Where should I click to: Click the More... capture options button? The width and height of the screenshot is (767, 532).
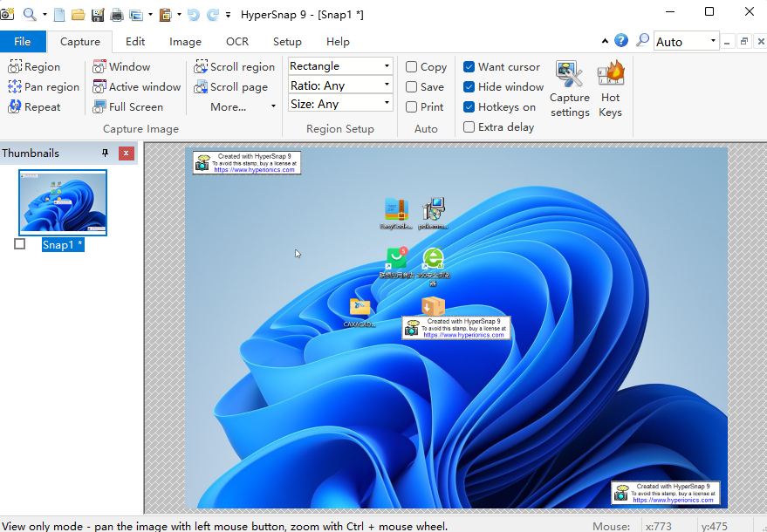coord(234,107)
